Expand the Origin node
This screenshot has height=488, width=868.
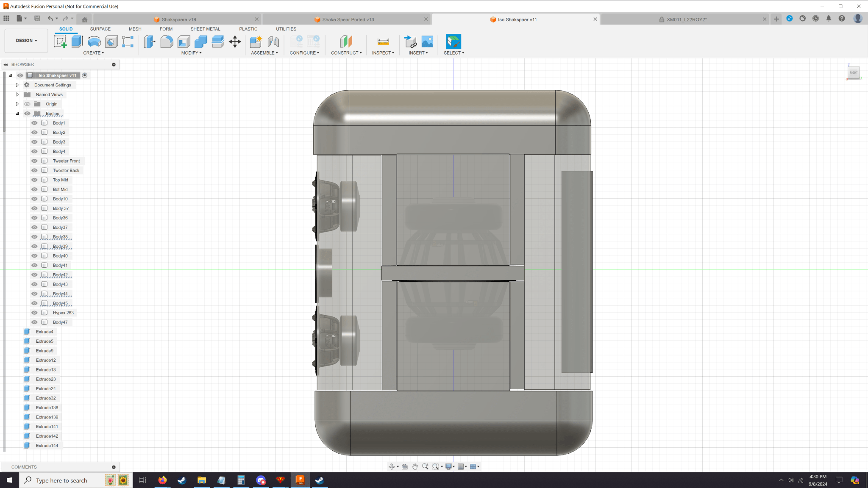17,104
